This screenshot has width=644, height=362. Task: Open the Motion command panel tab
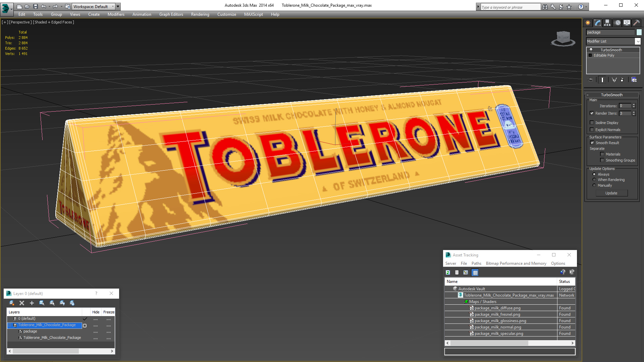click(x=618, y=23)
